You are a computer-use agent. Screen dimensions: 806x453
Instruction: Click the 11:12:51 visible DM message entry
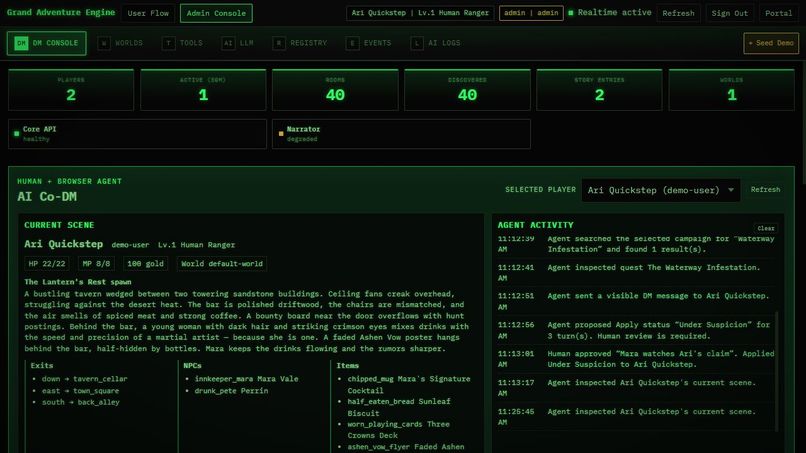coord(636,301)
